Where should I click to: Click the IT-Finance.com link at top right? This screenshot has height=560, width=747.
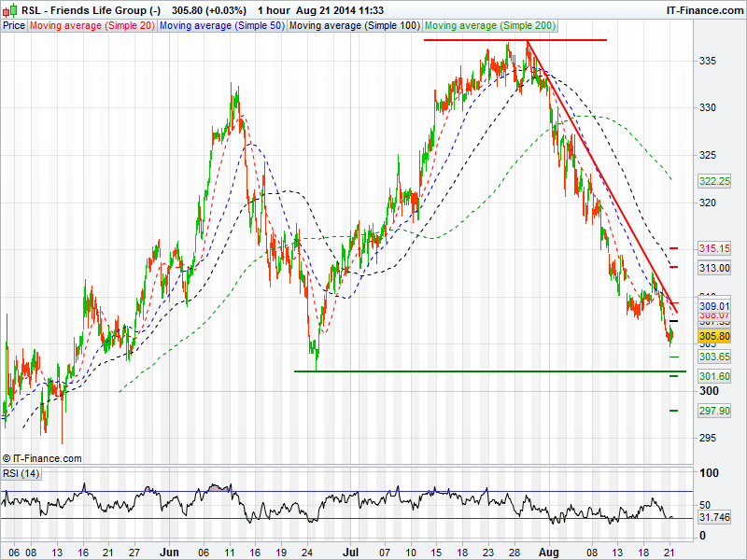pos(703,9)
